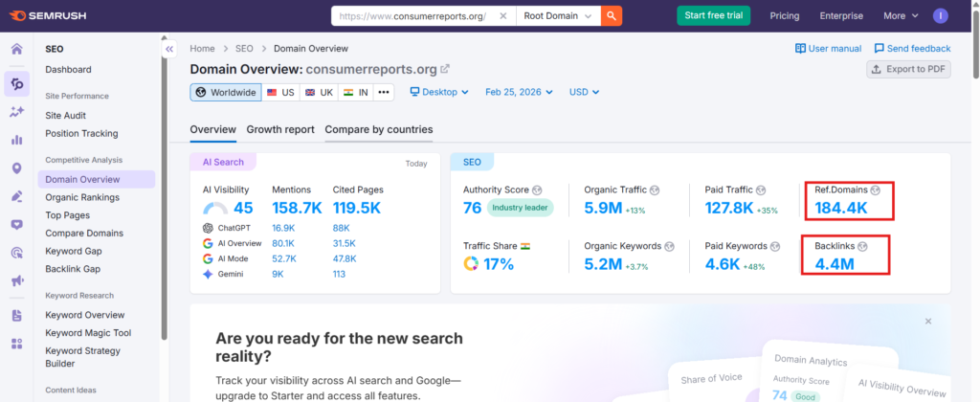
Task: Click the user avatar icon
Action: click(x=940, y=16)
